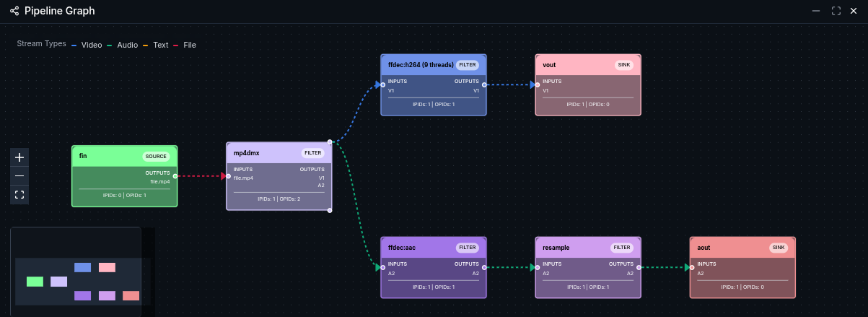
Task: Click the red aout node in minimap
Action: (x=131, y=295)
